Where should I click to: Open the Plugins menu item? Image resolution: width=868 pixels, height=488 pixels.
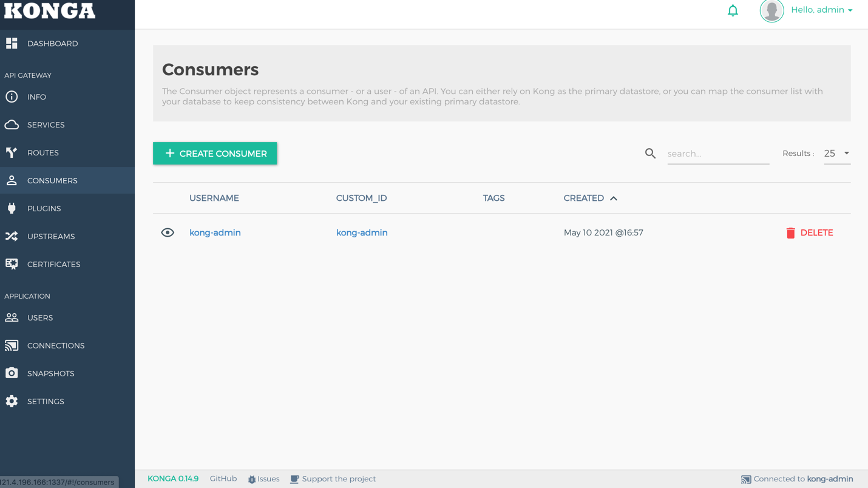click(x=67, y=209)
